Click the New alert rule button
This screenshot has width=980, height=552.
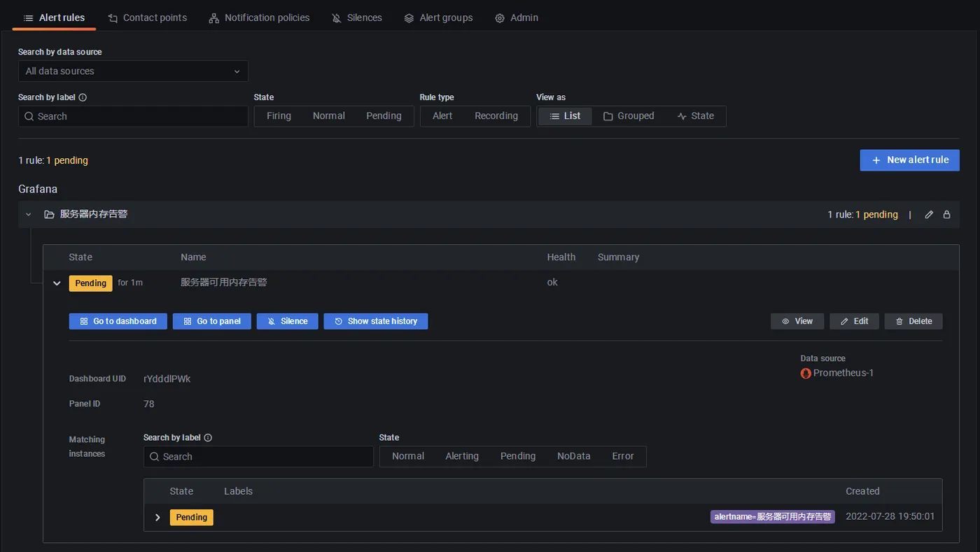[909, 160]
